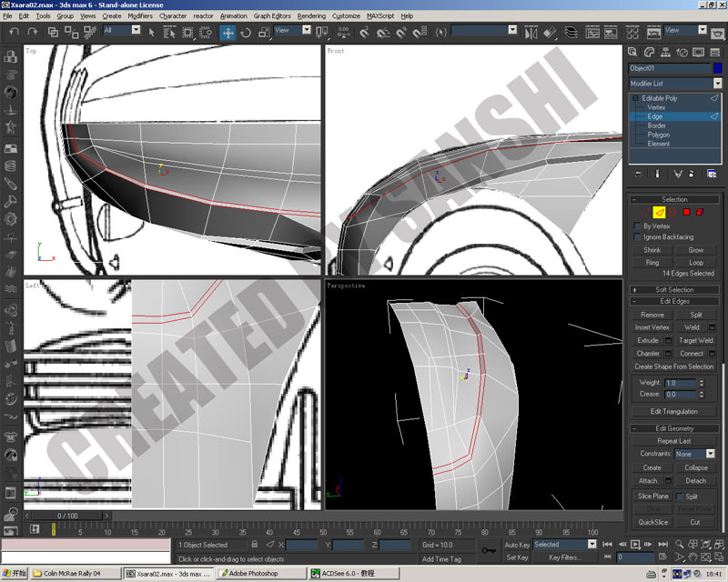Open the Graph Editors menu
Screen dimensions: 728x582
(272, 15)
